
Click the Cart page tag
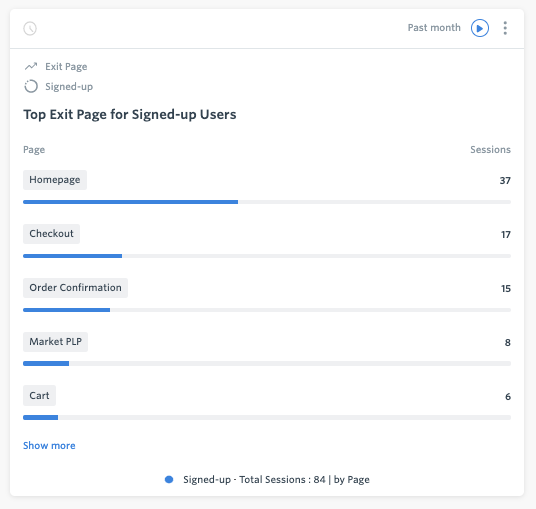point(39,396)
